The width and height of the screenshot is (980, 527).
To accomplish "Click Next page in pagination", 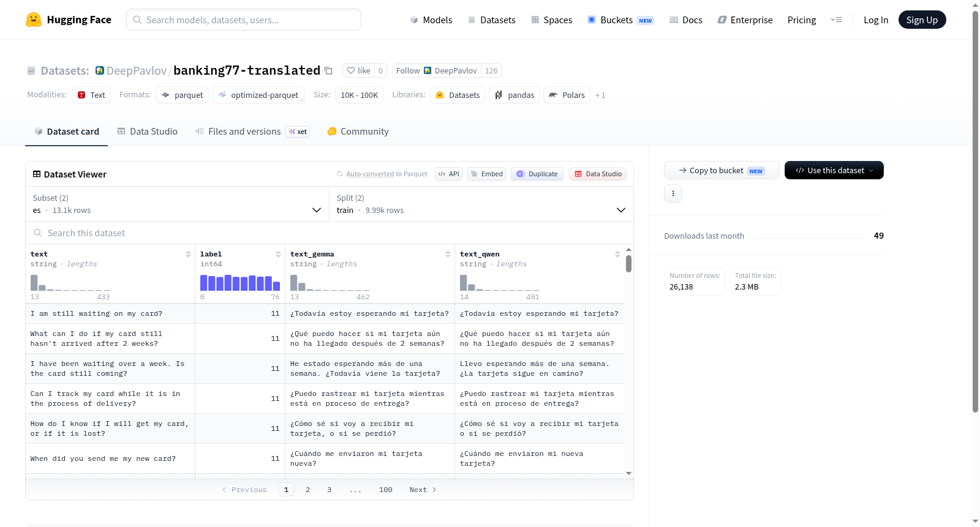I will pos(423,490).
